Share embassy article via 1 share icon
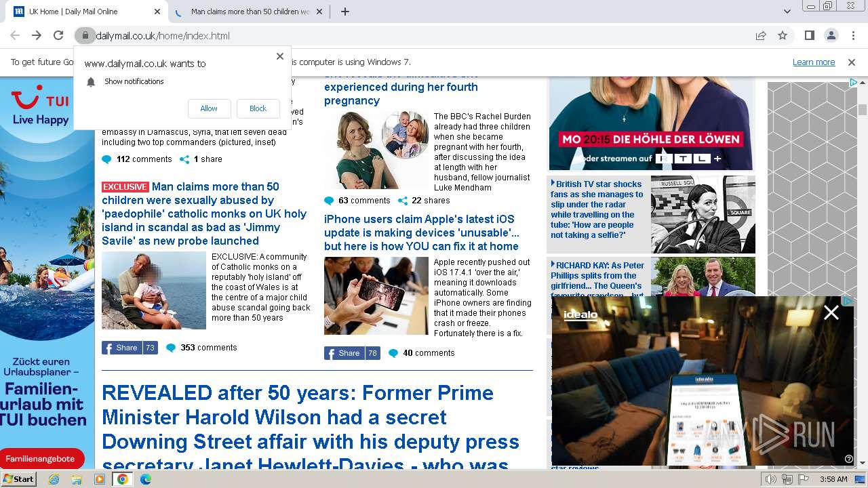Viewport: 868px width, 488px height. [x=201, y=159]
